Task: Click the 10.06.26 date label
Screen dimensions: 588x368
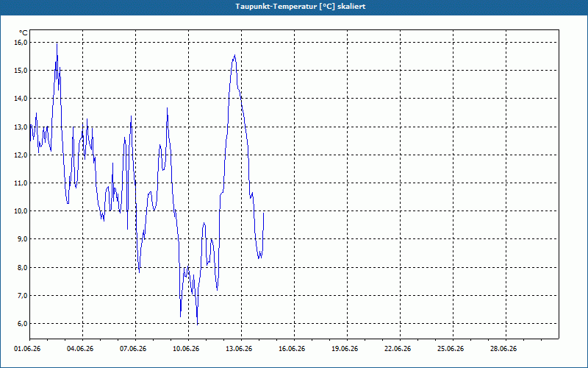Action: (186, 349)
